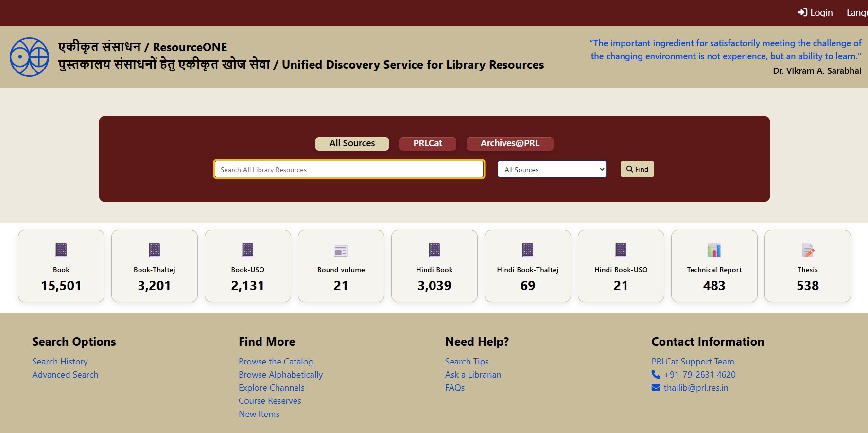Open Search History link
The image size is (868, 433).
[60, 362]
